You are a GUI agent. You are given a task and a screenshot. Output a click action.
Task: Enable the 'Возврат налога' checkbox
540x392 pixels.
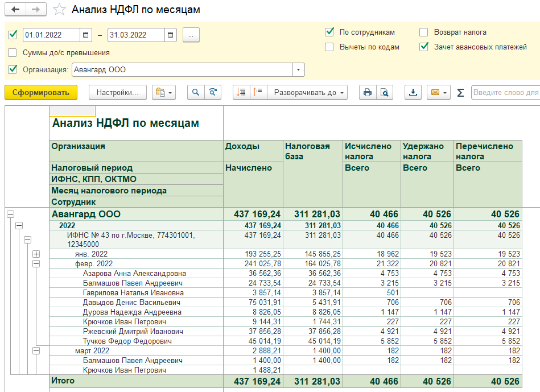coord(423,32)
